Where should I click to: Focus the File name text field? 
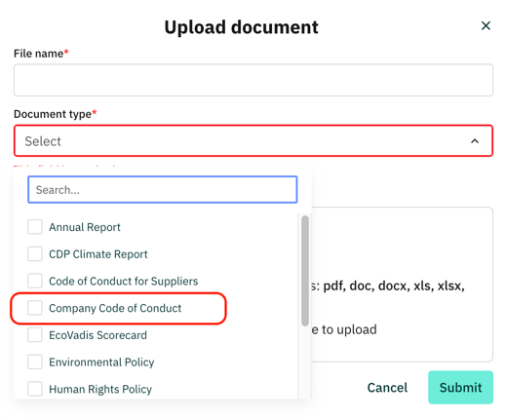pyautogui.click(x=253, y=80)
